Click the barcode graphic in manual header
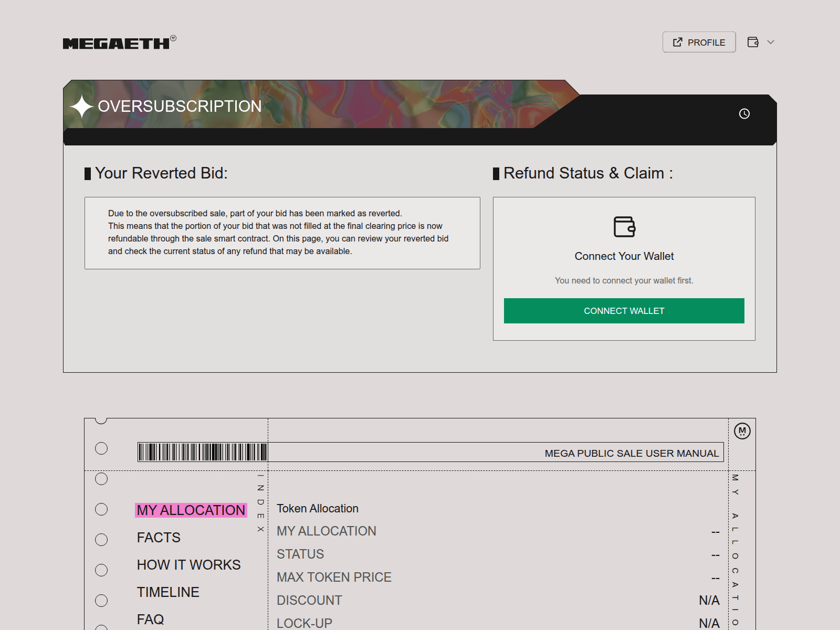 [203, 452]
